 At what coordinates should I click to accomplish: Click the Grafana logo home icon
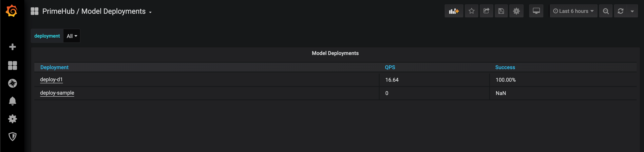(12, 11)
